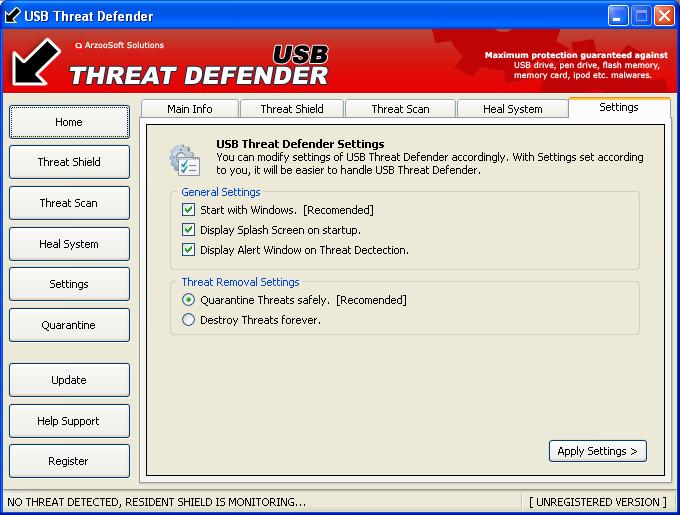Click the black arrow logo in banner
680x515 pixels.
pos(36,62)
